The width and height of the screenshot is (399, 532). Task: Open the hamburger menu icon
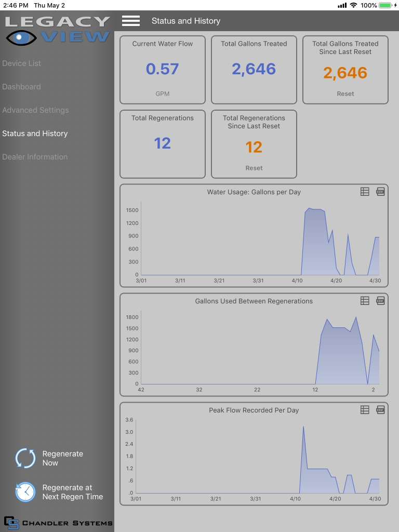coord(131,21)
